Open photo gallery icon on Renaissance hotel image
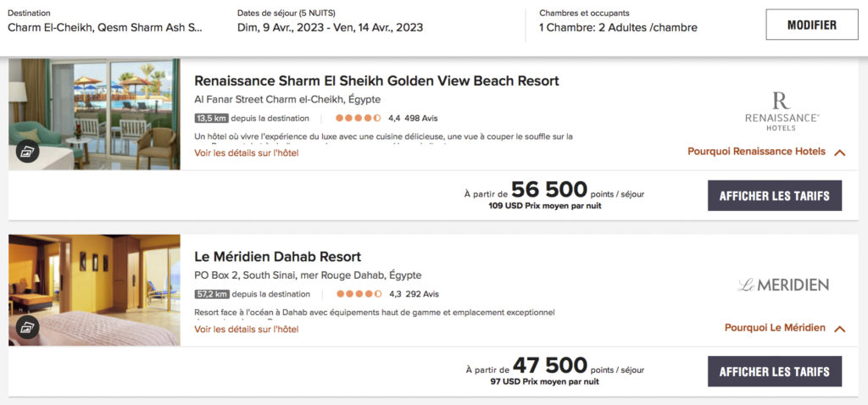 click(28, 152)
